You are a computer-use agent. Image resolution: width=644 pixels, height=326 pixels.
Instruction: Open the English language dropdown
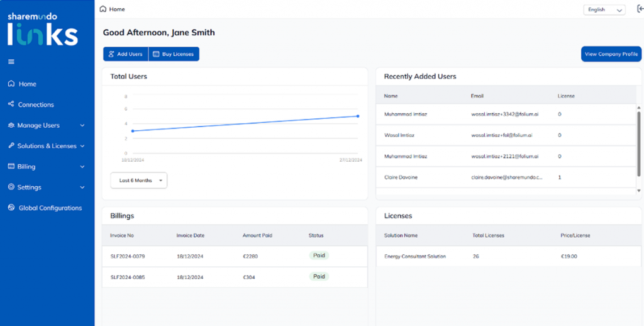click(604, 9)
